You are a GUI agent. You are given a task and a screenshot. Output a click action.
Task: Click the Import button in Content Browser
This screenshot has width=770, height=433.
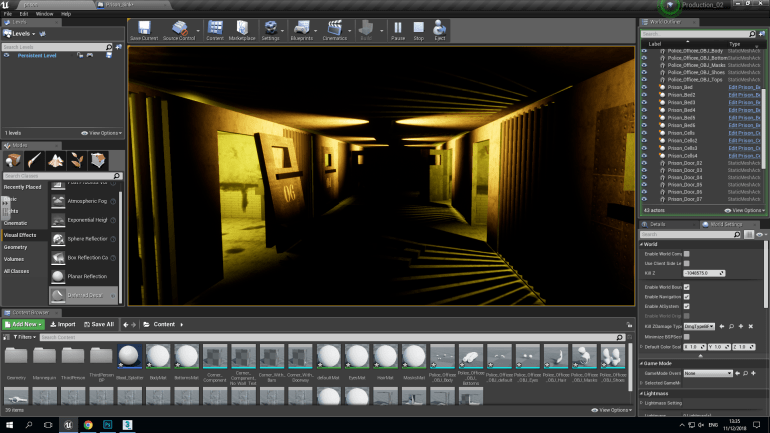pyautogui.click(x=64, y=324)
